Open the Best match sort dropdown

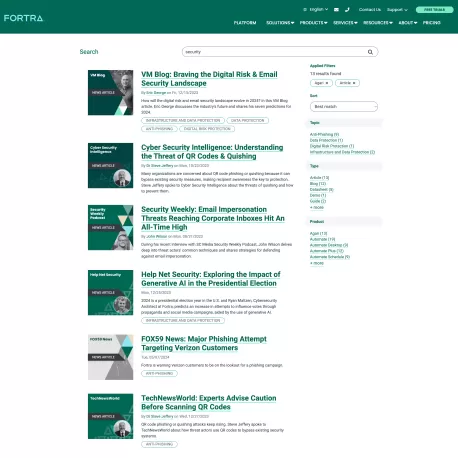tap(344, 107)
